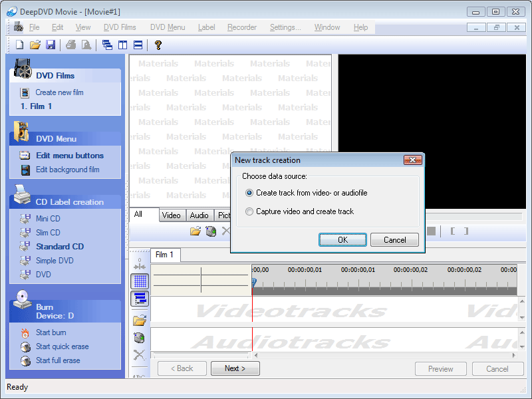Choose Slim CD label type
The image size is (532, 399).
pos(48,233)
